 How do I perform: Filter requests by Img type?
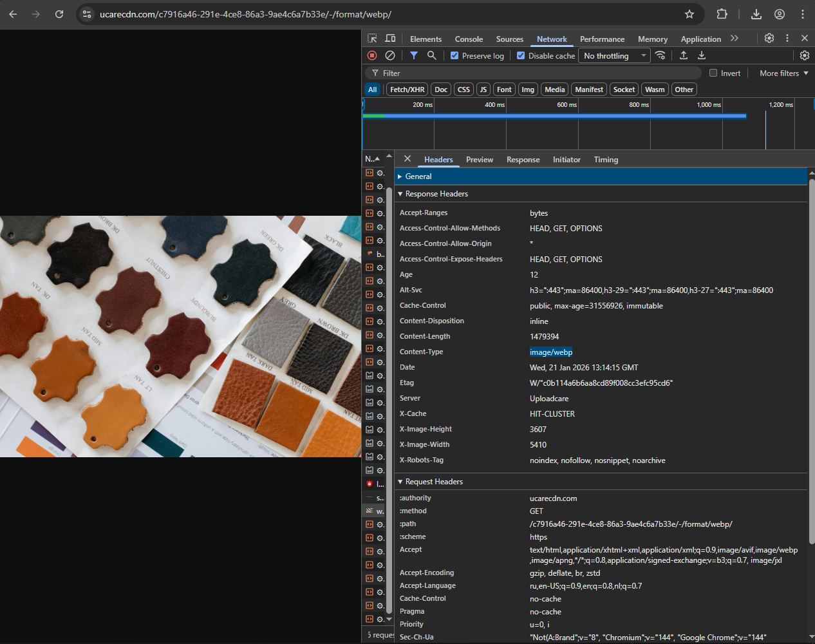[x=528, y=90]
